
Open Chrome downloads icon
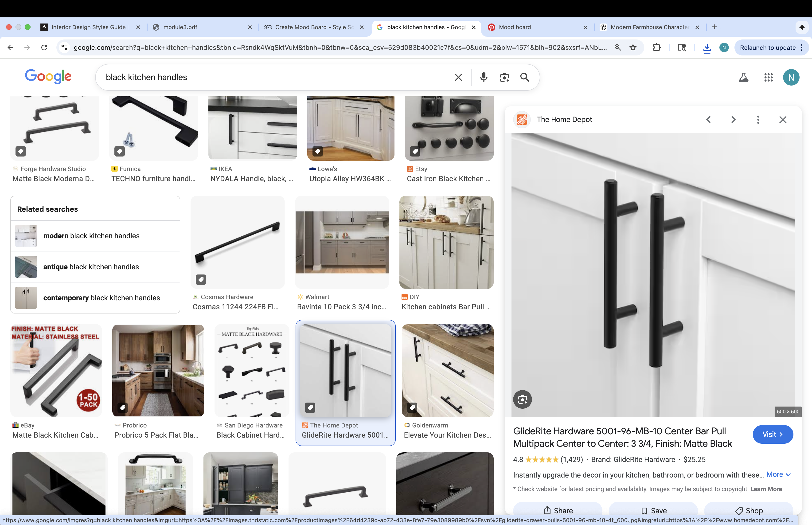pyautogui.click(x=707, y=48)
